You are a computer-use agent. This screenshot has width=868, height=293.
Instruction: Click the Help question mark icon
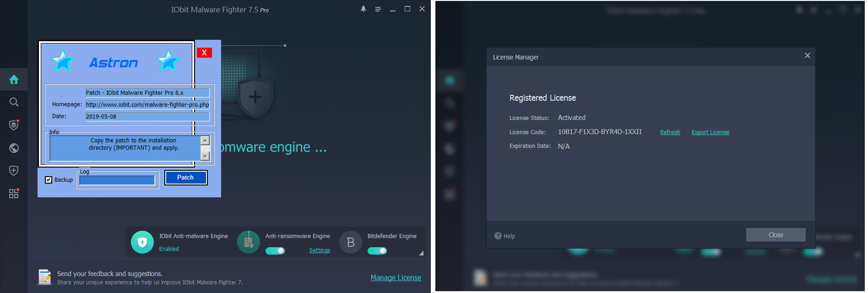coord(498,236)
